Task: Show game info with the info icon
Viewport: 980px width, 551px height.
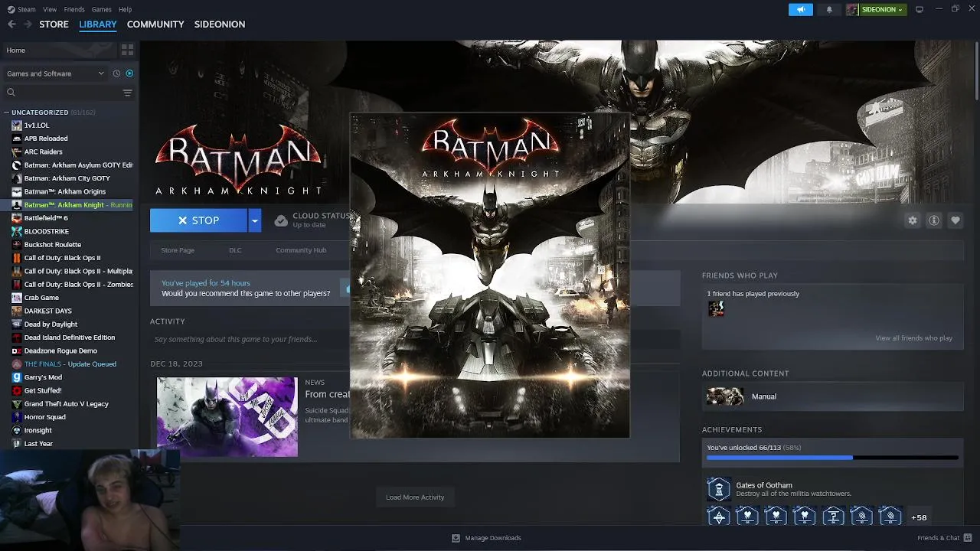Action: click(933, 220)
